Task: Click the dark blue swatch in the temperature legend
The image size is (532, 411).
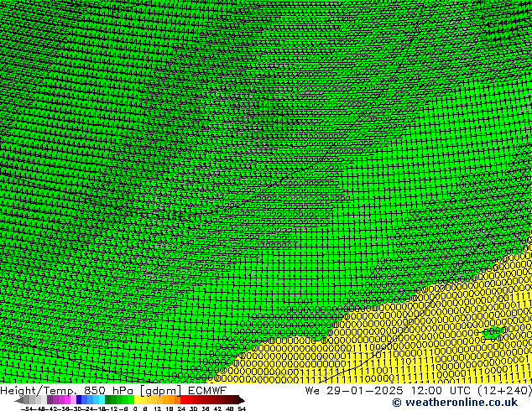Action: [x=79, y=400]
